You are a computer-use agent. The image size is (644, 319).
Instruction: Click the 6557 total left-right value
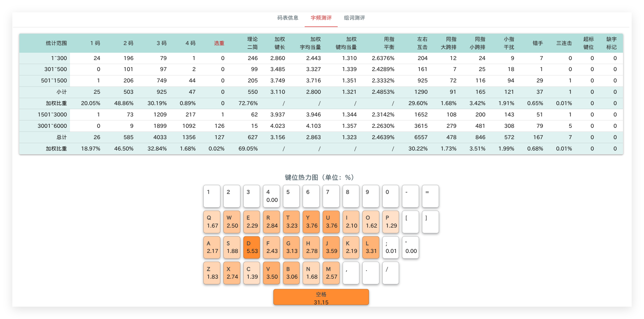pos(421,137)
